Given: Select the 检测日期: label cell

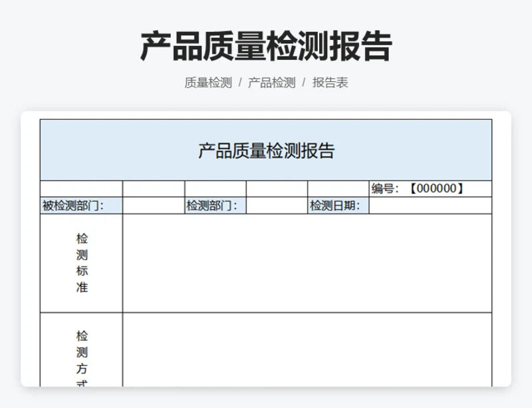Looking at the screenshot, I should [x=338, y=206].
